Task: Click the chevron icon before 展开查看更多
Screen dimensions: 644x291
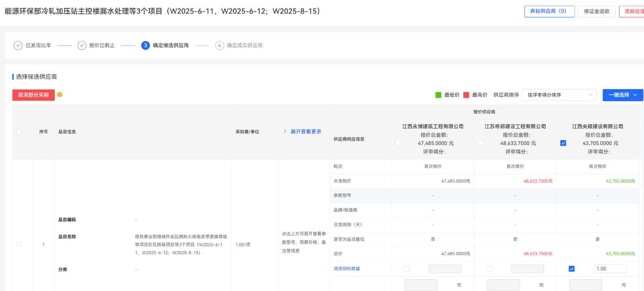Action: tap(285, 132)
